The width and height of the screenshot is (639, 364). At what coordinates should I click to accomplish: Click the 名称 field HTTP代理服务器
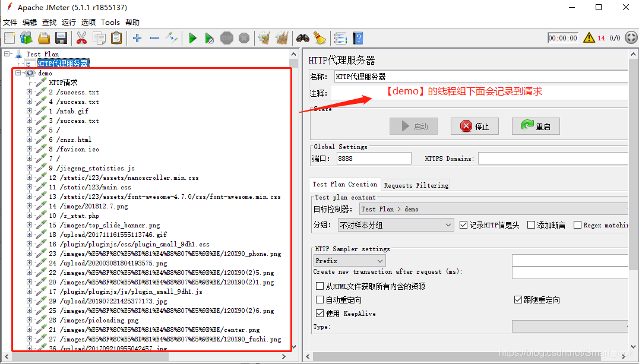click(481, 77)
